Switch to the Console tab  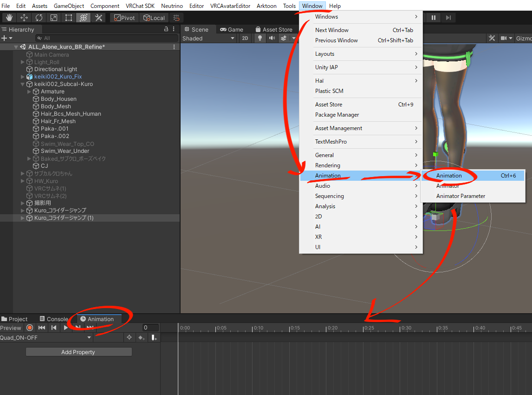[54, 319]
